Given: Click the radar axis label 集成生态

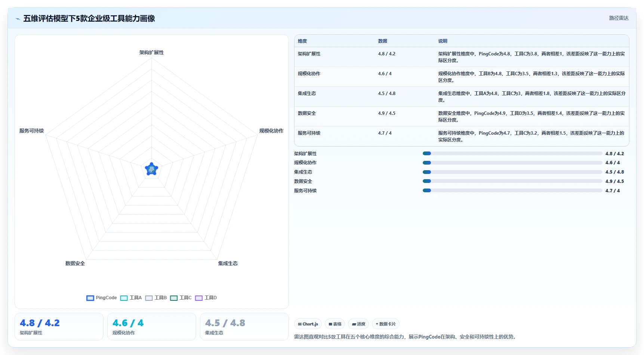Looking at the screenshot, I should 228,264.
